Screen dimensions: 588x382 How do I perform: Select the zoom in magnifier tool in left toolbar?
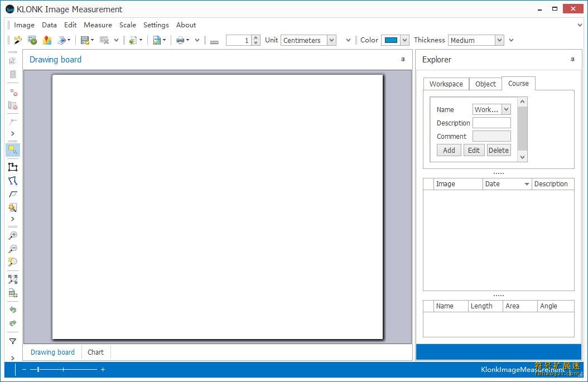pyautogui.click(x=13, y=235)
